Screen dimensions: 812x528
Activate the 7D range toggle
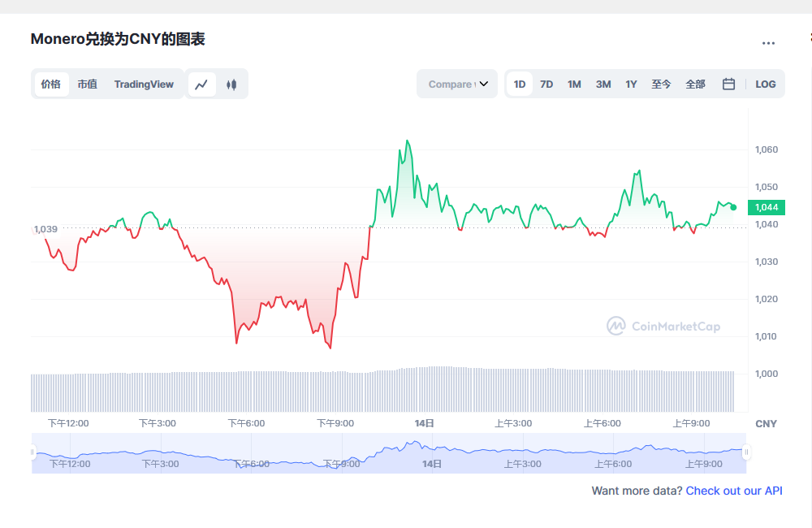pos(546,84)
